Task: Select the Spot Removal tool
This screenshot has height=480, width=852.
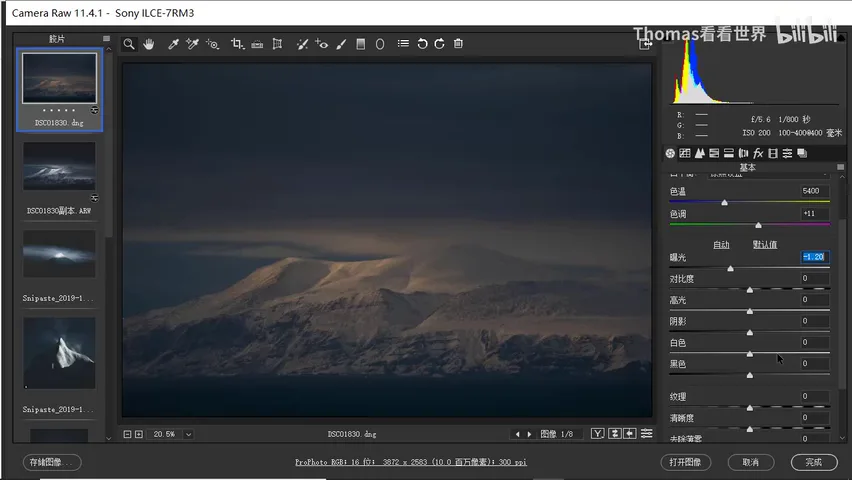Action: pos(302,44)
